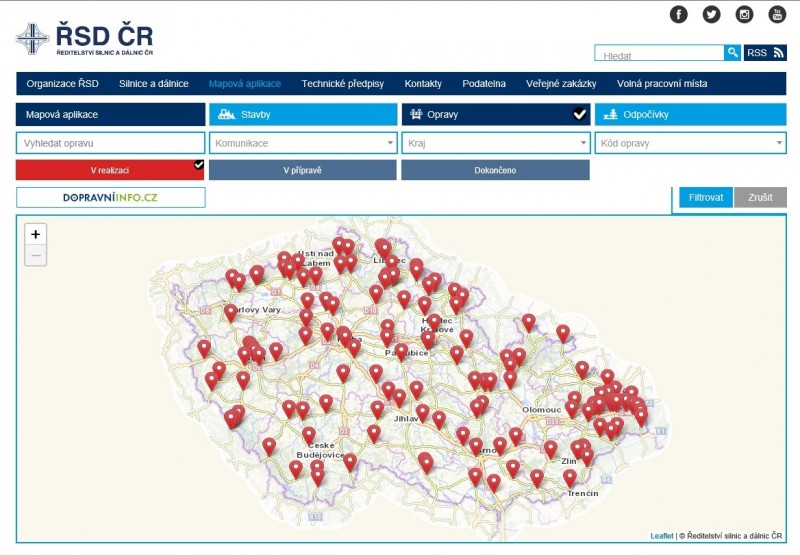This screenshot has height=555, width=800.
Task: Click the Zlín city label on map
Action: pyautogui.click(x=569, y=461)
